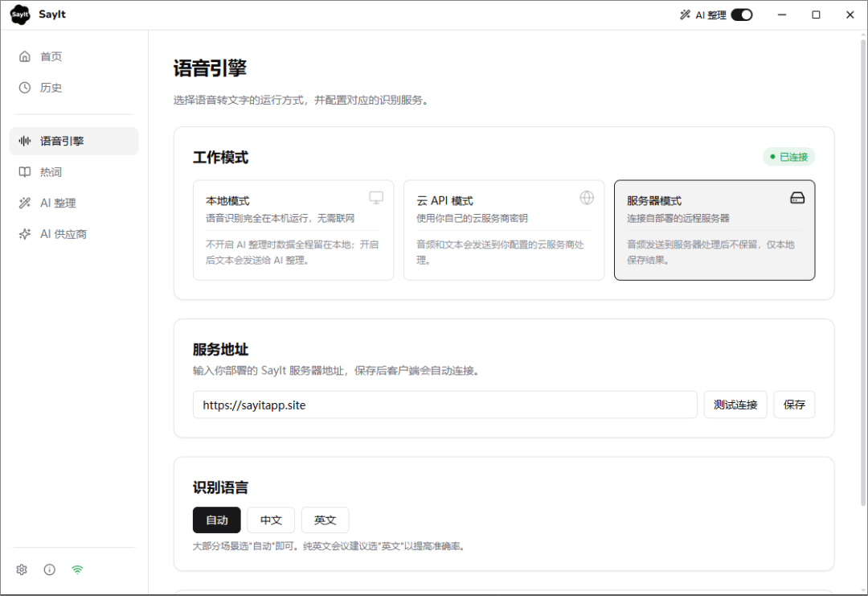Image resolution: width=868 pixels, height=596 pixels.
Task: Click the clock icon beside 历史
Action: pos(25,88)
